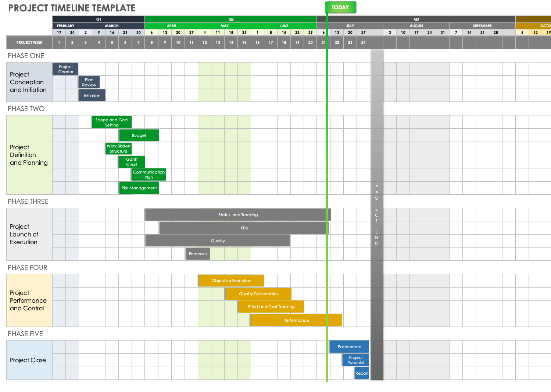The height and width of the screenshot is (392, 551).
Task: Click the APRIL month header
Action: pos(172,26)
